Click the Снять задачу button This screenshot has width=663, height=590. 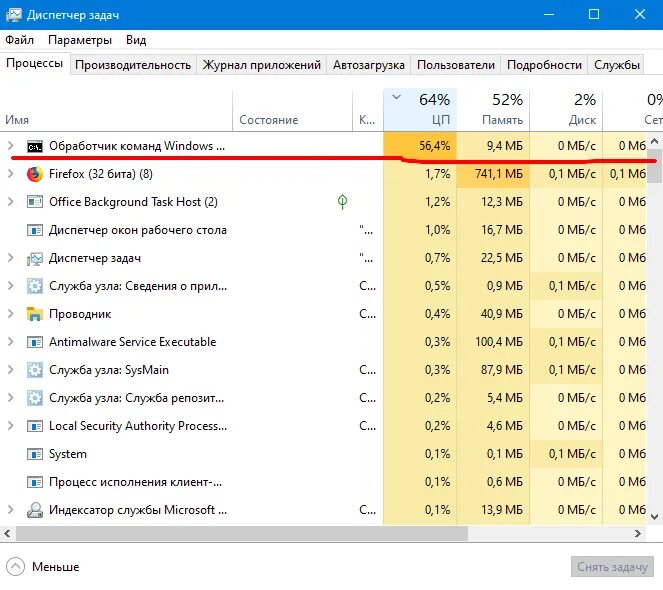(612, 567)
